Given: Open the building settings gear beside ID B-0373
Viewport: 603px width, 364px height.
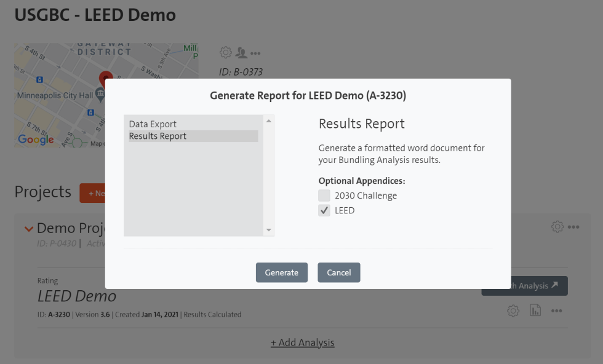Looking at the screenshot, I should (226, 52).
